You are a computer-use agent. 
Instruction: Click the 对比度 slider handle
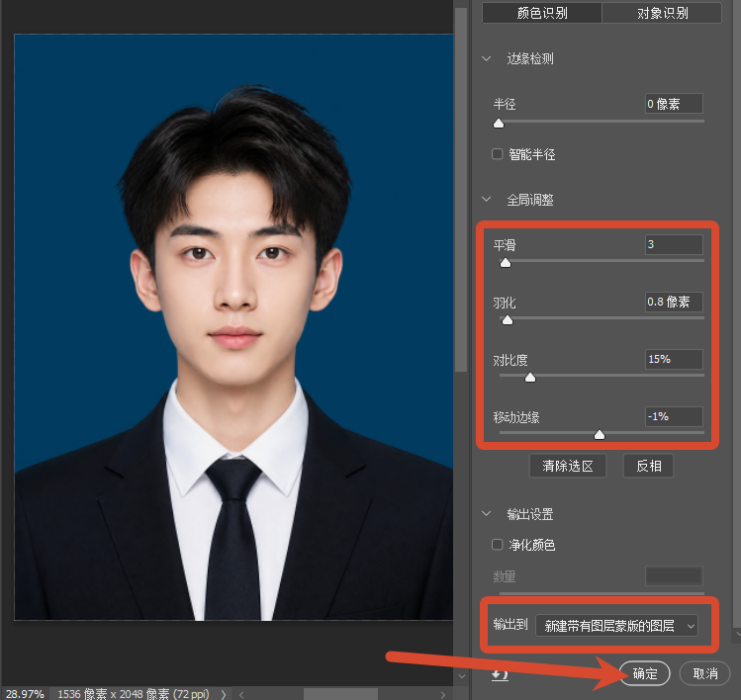530,377
